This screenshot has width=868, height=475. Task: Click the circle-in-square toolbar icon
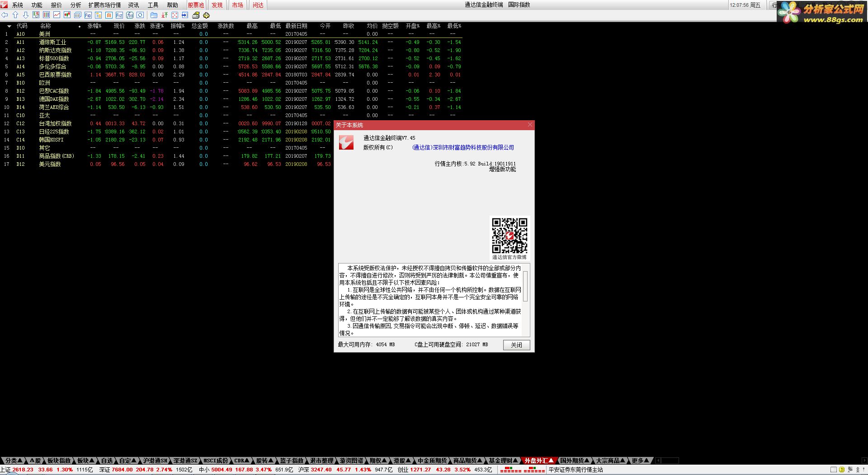tap(140, 15)
